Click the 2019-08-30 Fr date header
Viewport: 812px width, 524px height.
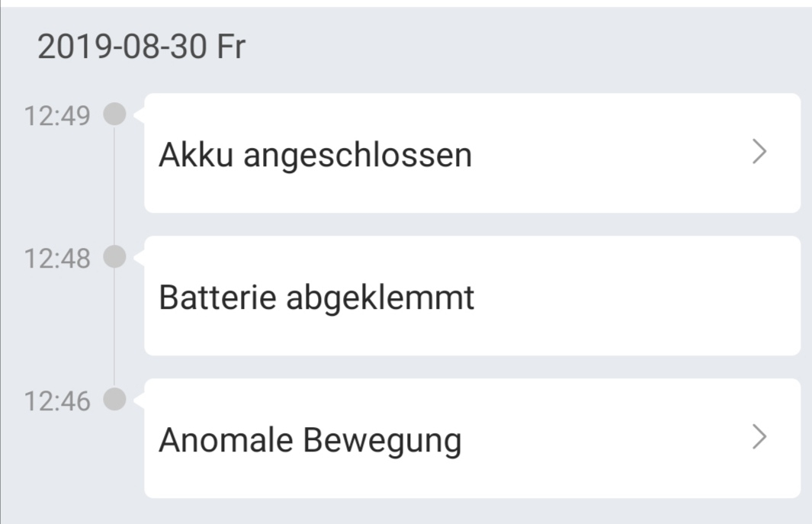click(x=141, y=48)
